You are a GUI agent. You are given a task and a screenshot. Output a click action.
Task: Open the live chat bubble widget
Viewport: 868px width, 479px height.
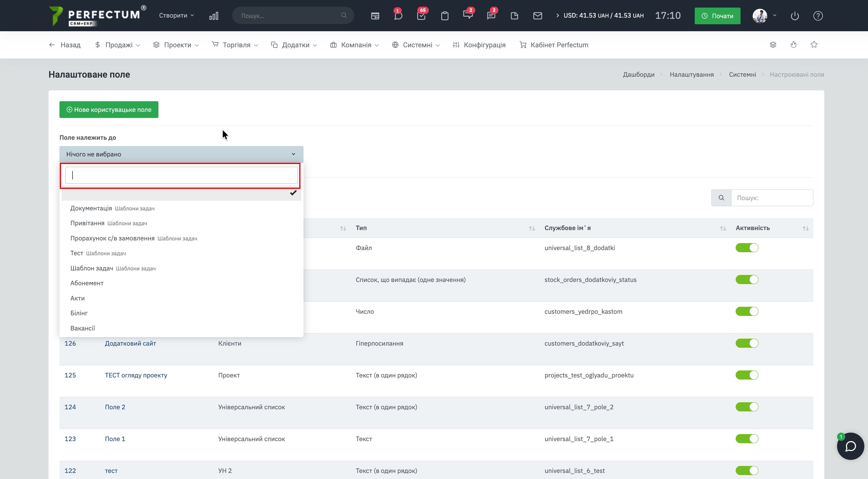coord(850,446)
